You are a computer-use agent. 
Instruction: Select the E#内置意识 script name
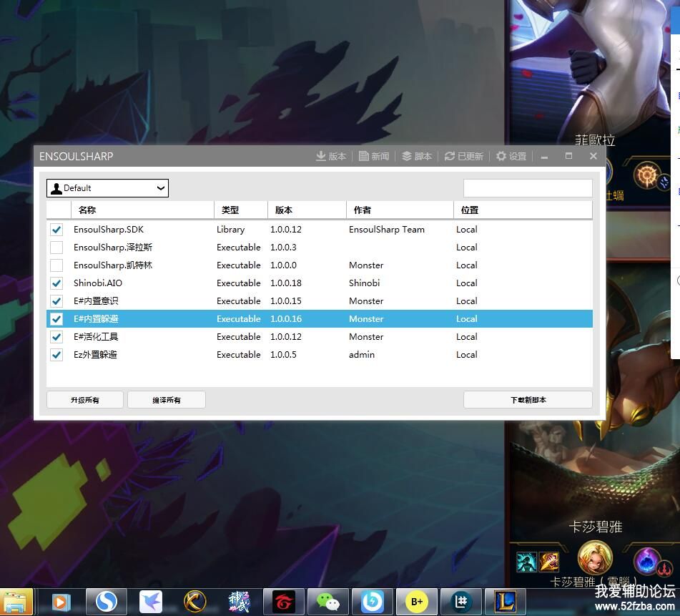(x=96, y=301)
